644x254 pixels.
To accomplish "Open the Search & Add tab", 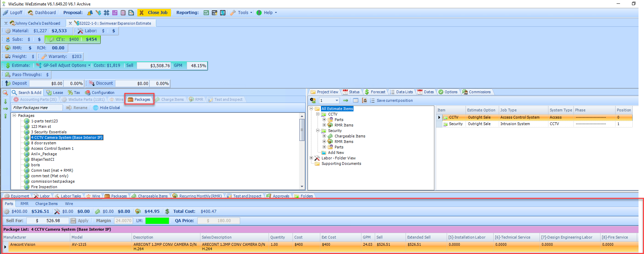I will click(27, 93).
